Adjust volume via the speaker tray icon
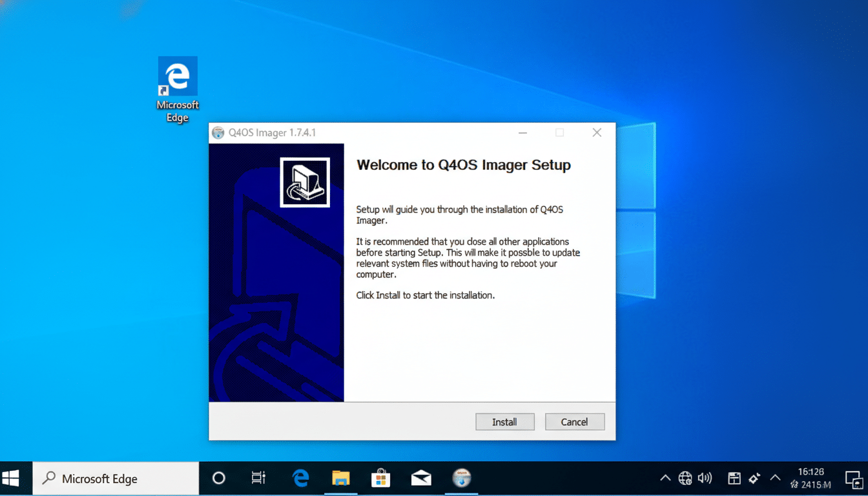Screen dimensions: 868x496 pos(705,478)
